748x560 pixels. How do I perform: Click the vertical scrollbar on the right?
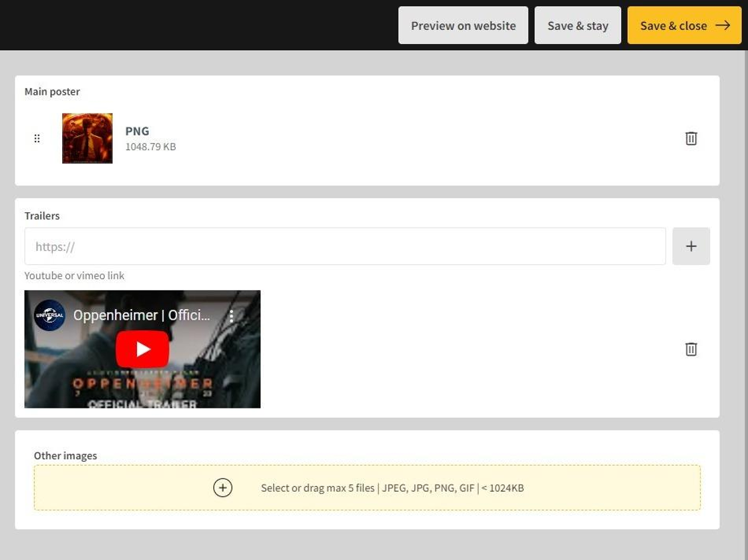click(x=745, y=267)
